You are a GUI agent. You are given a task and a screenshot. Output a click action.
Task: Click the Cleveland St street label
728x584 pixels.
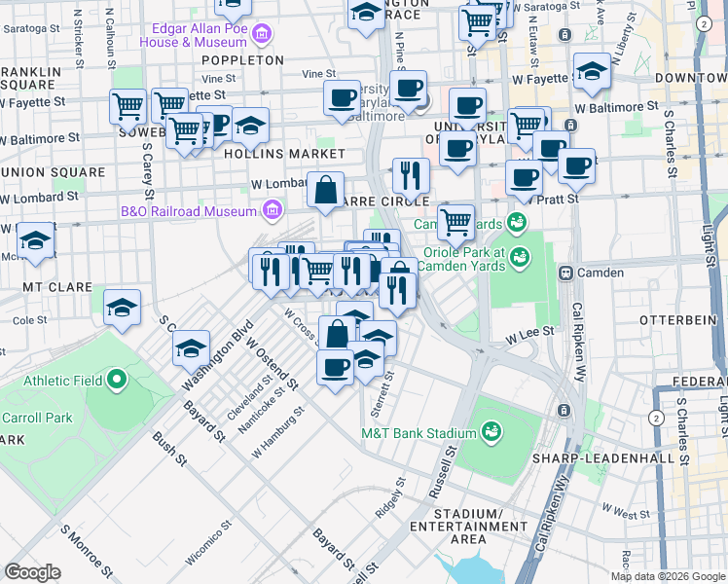[x=250, y=398]
